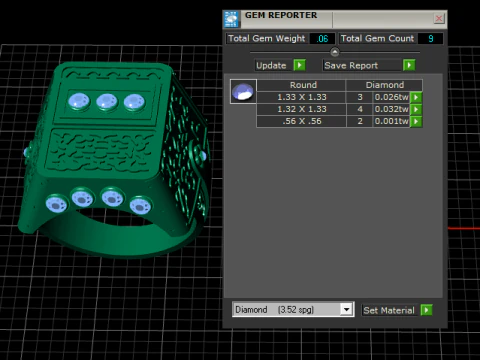The width and height of the screenshot is (480, 360).
Task: Click the green arrow for the 0.032tw row
Action: (416, 109)
